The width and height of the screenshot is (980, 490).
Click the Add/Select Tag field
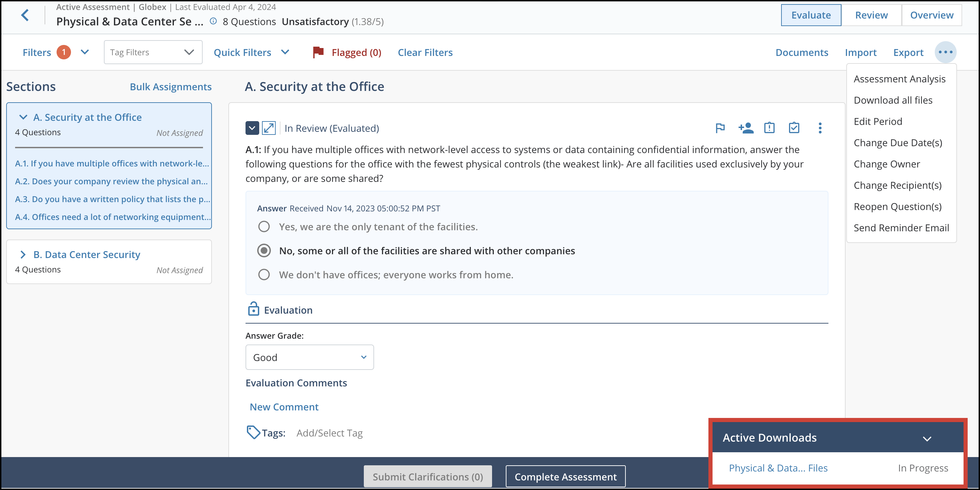pos(330,433)
